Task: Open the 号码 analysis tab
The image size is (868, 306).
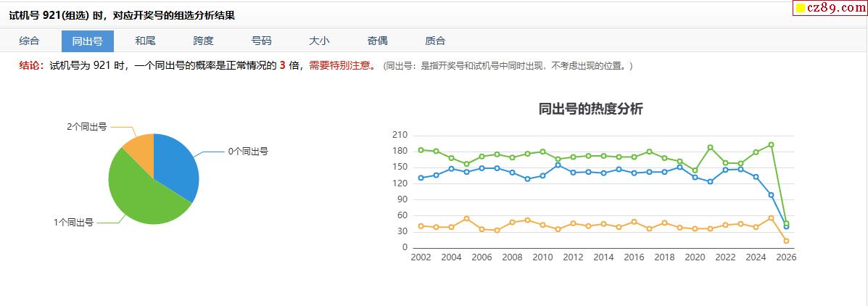Action: (261, 41)
